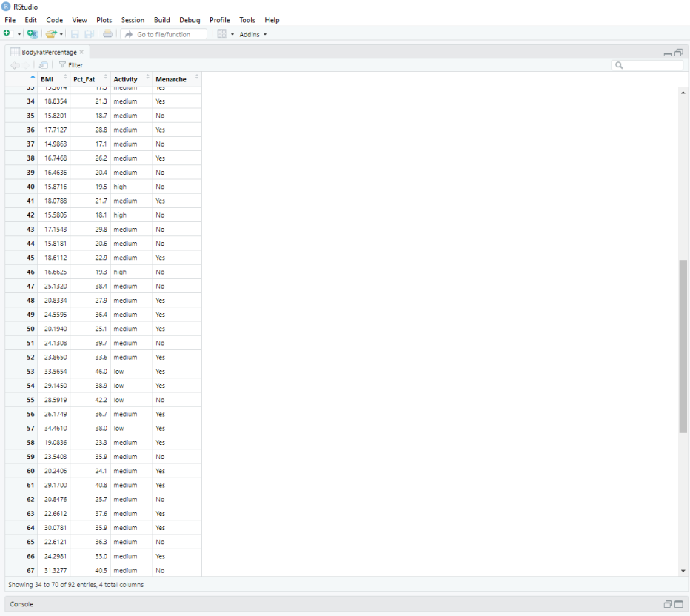
Task: Open the recent files dropdown beside folder icon
Action: (x=61, y=34)
